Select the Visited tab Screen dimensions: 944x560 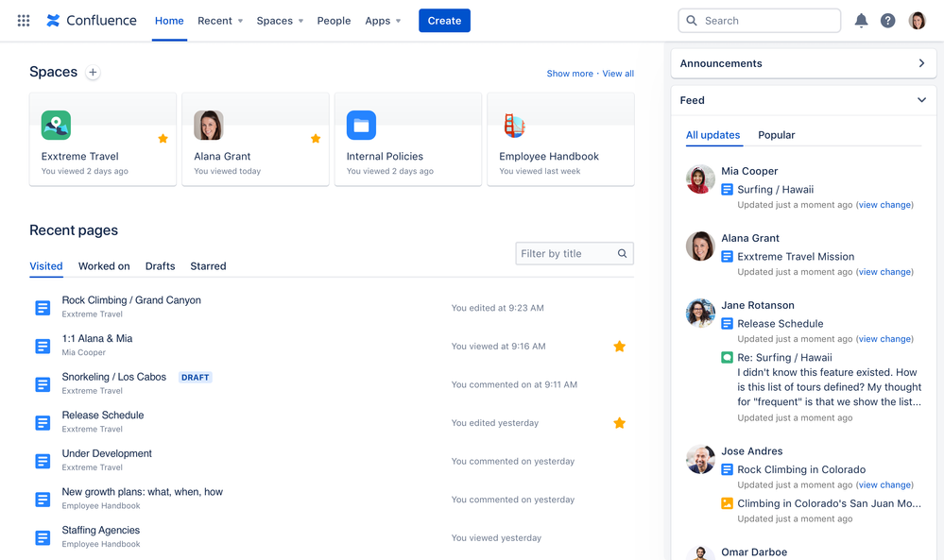click(x=46, y=266)
